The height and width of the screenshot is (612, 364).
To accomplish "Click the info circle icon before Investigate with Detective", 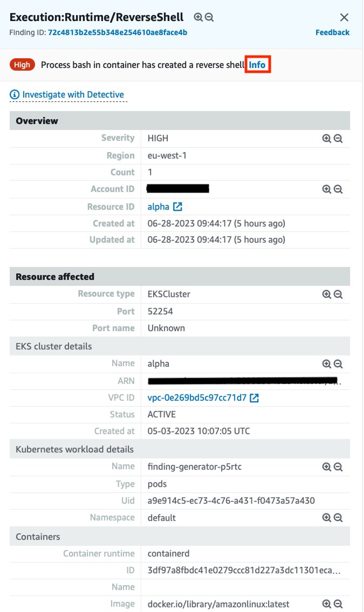I will pyautogui.click(x=14, y=94).
